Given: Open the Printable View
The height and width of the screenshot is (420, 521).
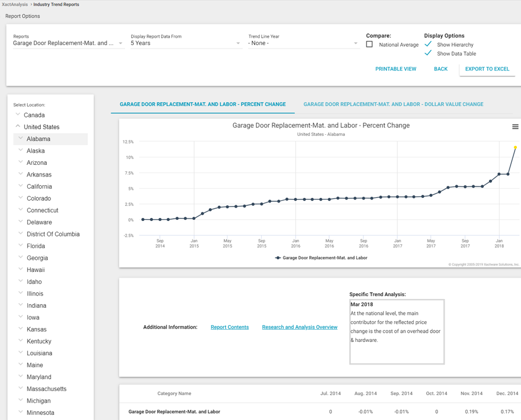Looking at the screenshot, I should pos(395,69).
